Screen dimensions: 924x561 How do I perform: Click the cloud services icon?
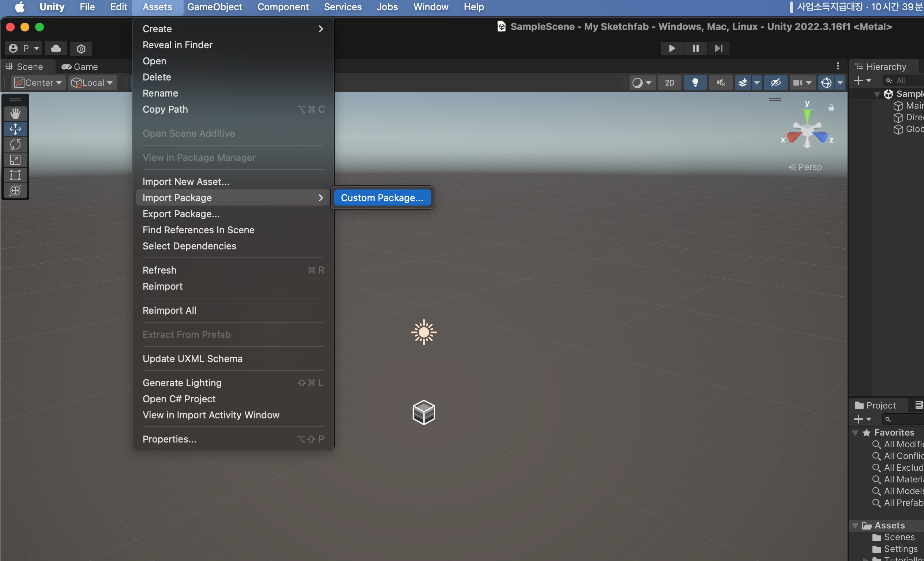(56, 48)
